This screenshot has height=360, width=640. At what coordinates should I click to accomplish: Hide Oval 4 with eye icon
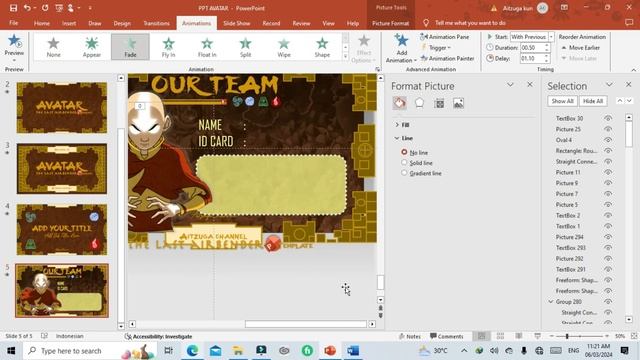[608, 140]
